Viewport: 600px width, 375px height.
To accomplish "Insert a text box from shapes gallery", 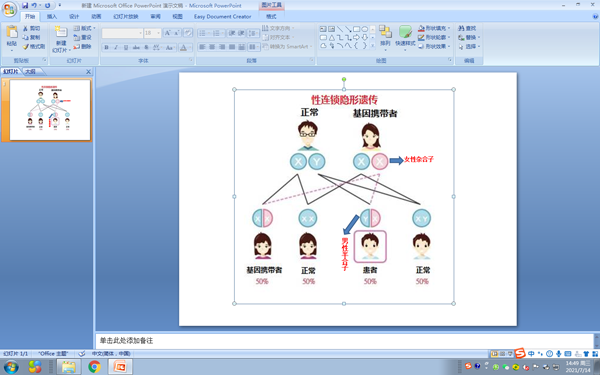I will pos(323,29).
